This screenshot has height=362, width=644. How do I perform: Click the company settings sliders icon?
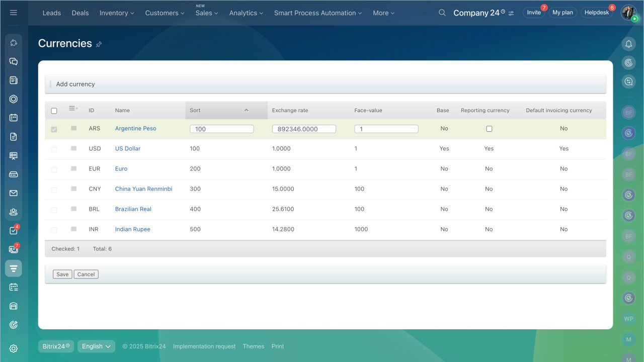[x=511, y=13]
